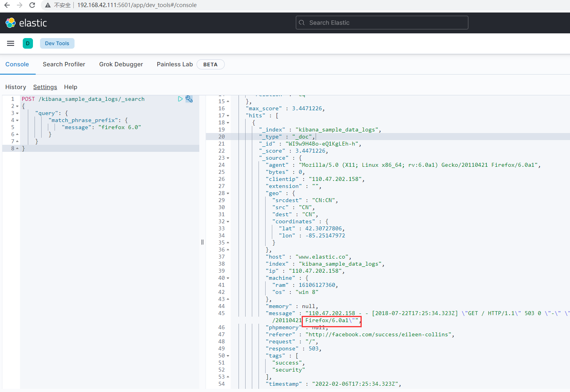Image resolution: width=570 pixels, height=392 pixels.
Task: Toggle fold marker at output line 43
Action: pos(228,299)
